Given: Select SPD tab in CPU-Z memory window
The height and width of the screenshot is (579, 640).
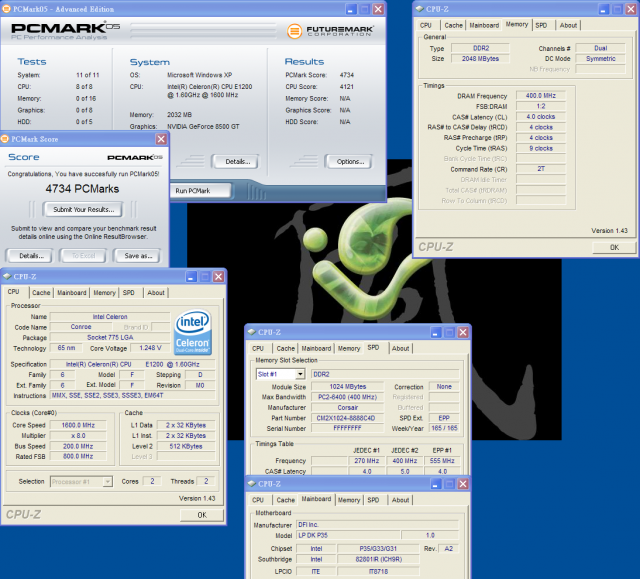Looking at the screenshot, I should pyautogui.click(x=541, y=25).
